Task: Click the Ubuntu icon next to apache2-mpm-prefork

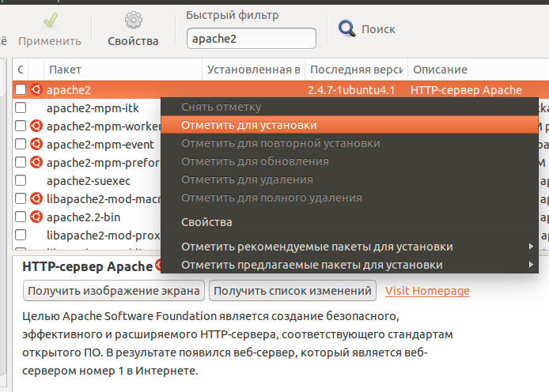Action: click(x=36, y=162)
